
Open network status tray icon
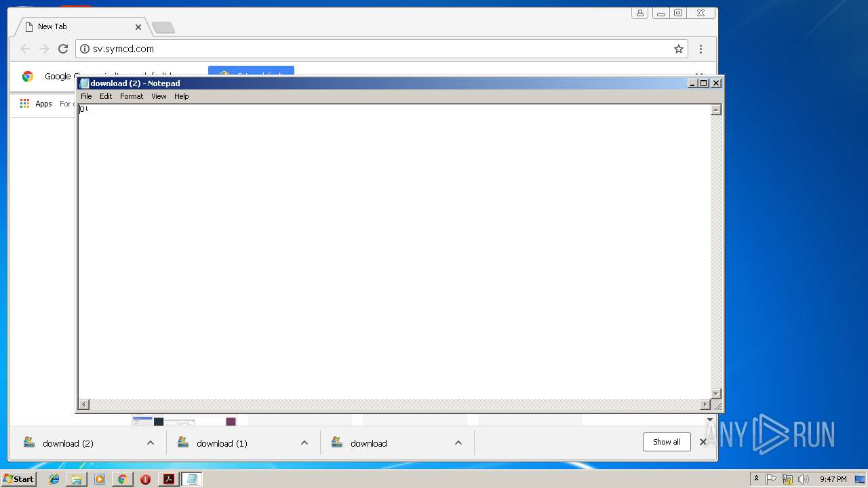(x=787, y=479)
